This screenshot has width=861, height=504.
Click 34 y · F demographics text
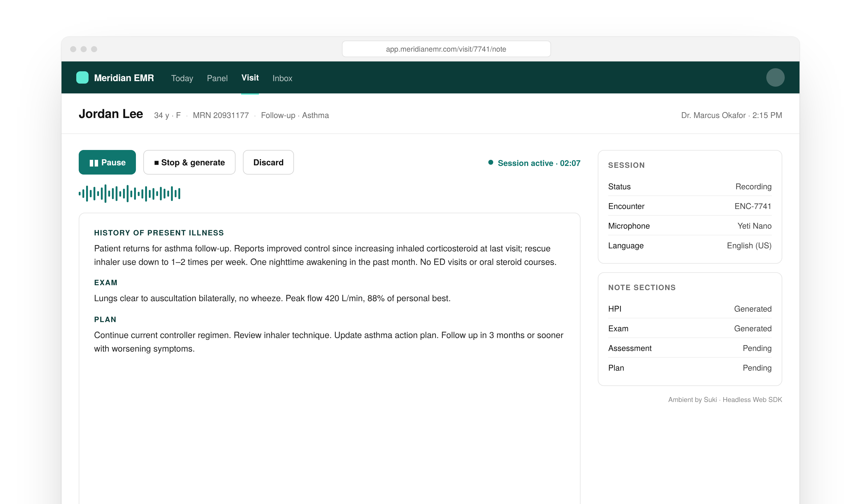167,116
